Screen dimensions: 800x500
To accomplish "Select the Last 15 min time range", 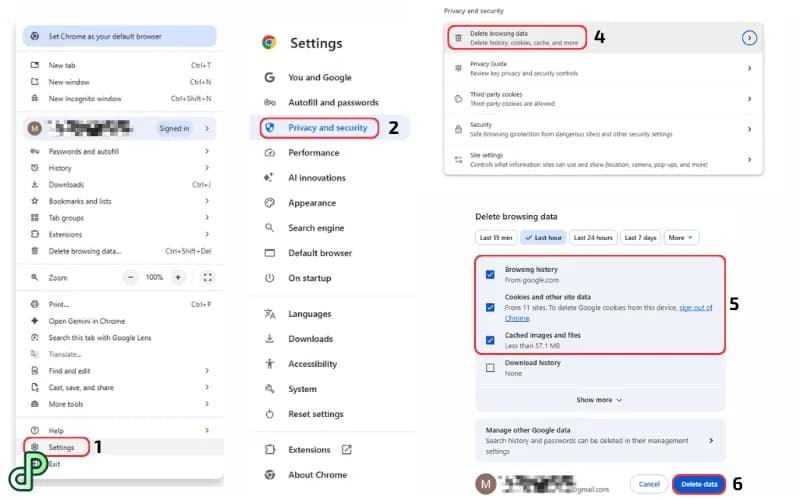I will 496,238.
